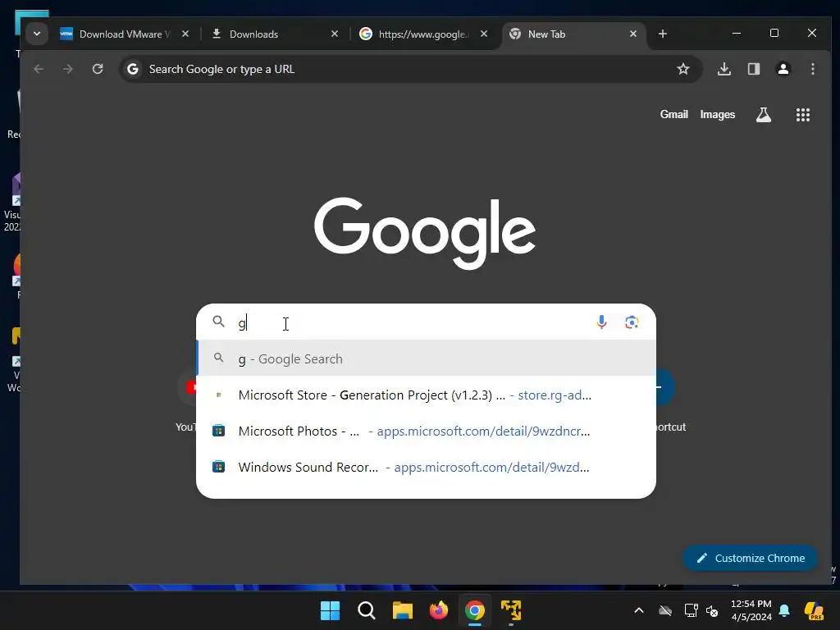Choose Microsoft Store Generation Project suggestion

(426, 395)
